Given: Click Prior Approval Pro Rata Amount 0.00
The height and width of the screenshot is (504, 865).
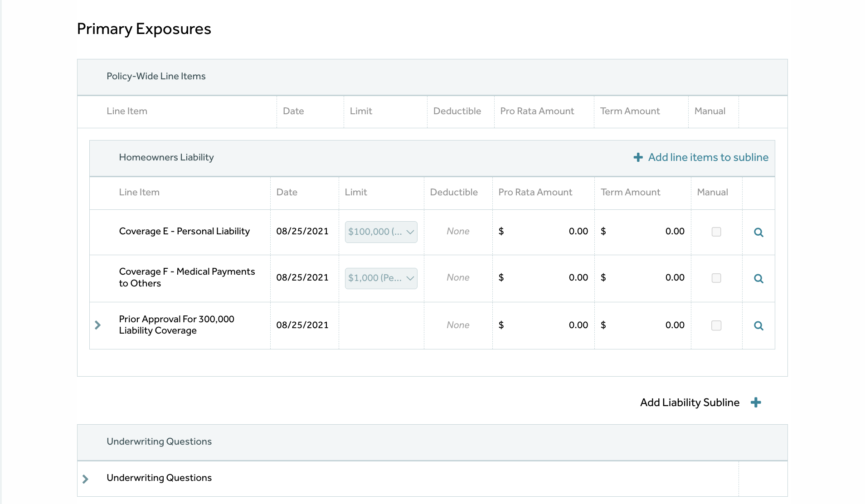Looking at the screenshot, I should 578,325.
